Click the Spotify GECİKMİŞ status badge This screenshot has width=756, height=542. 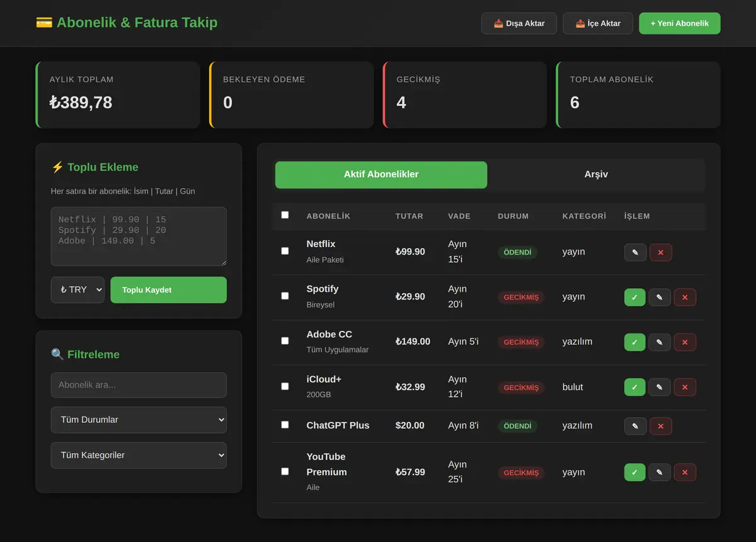(521, 297)
